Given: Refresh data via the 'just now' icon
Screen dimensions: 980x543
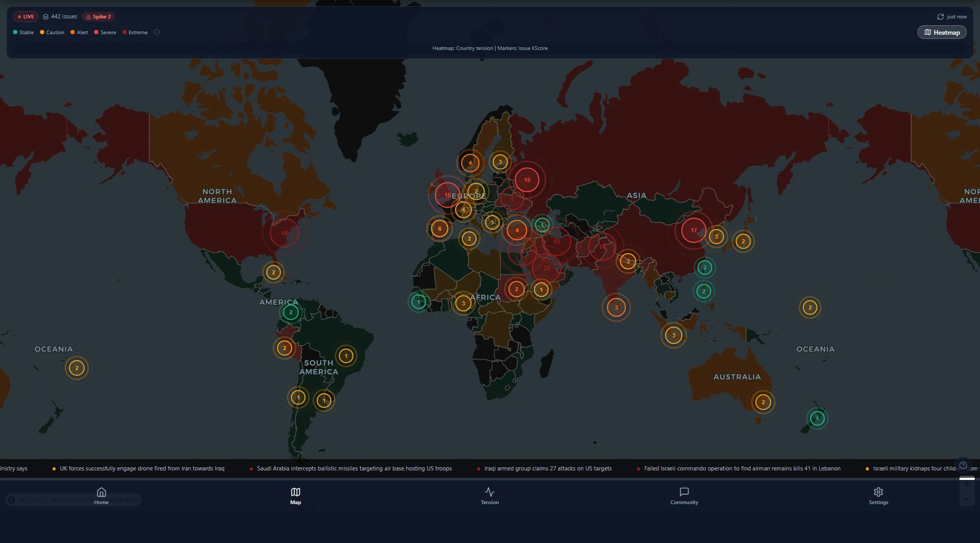Looking at the screenshot, I should pyautogui.click(x=941, y=17).
